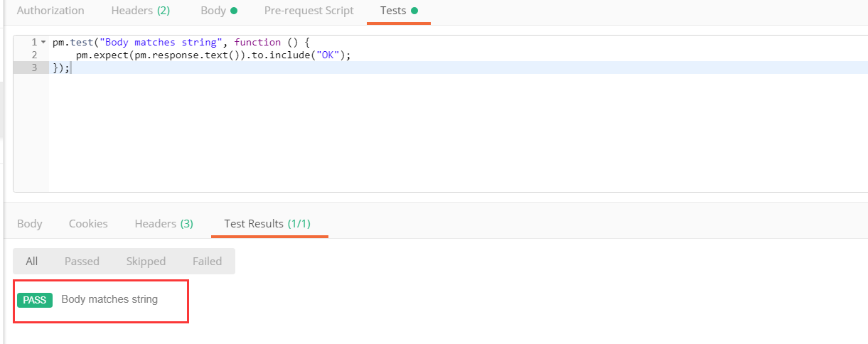
Task: Click the closing "});" line in editor
Action: tap(60, 68)
